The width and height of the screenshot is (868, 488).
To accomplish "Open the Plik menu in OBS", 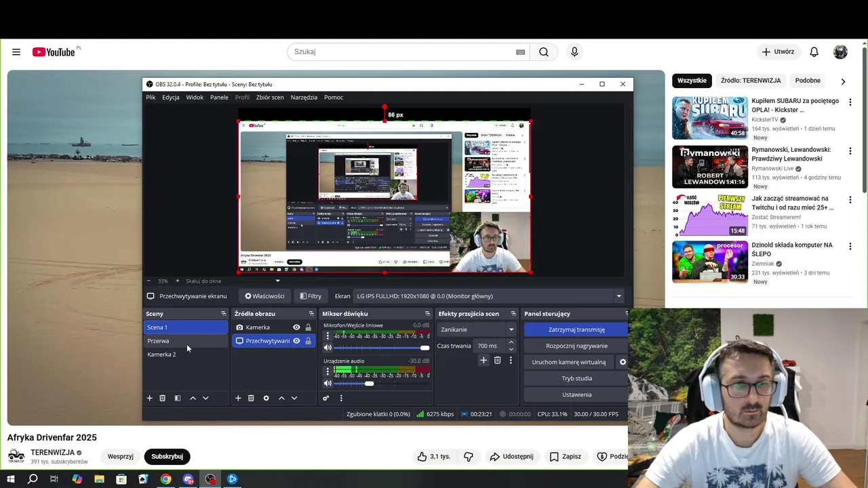I will [151, 98].
